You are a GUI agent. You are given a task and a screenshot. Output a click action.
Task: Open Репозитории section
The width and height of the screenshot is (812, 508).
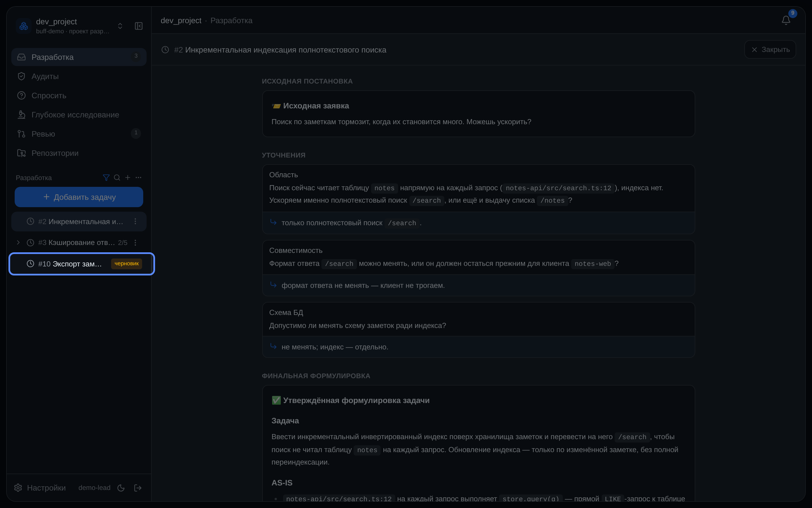(x=79, y=153)
